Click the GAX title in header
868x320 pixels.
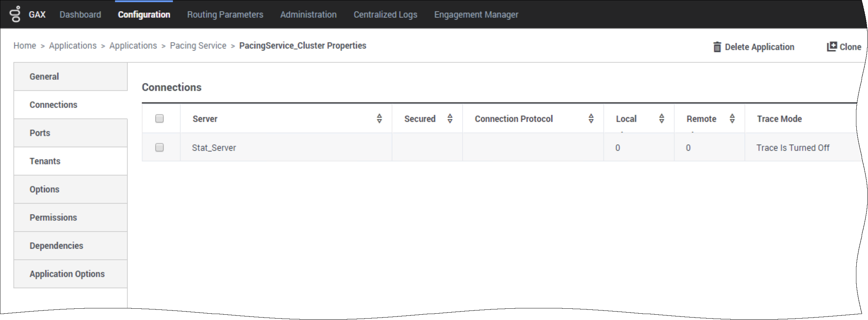(37, 14)
